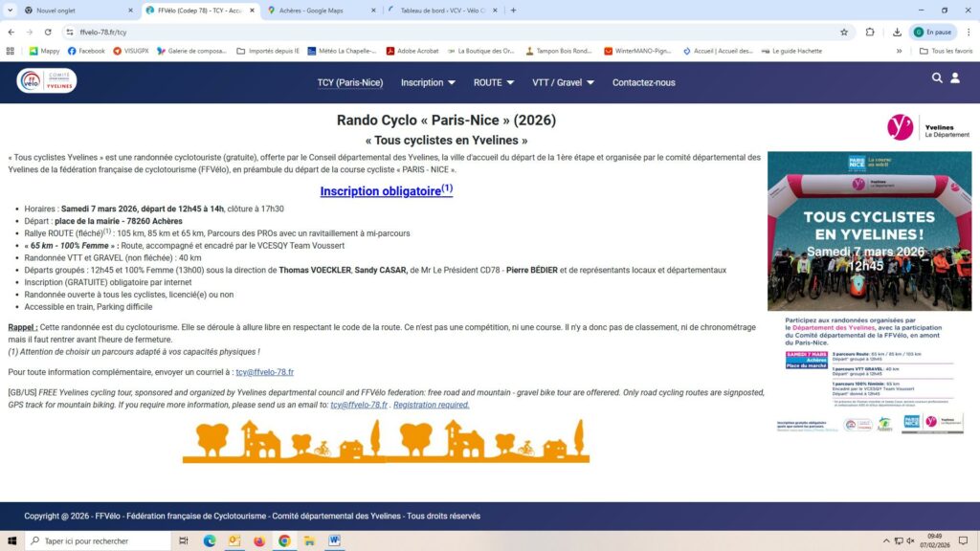This screenshot has height=551, width=980.
Task: Expand the Inscription dropdown menu
Action: click(x=428, y=82)
